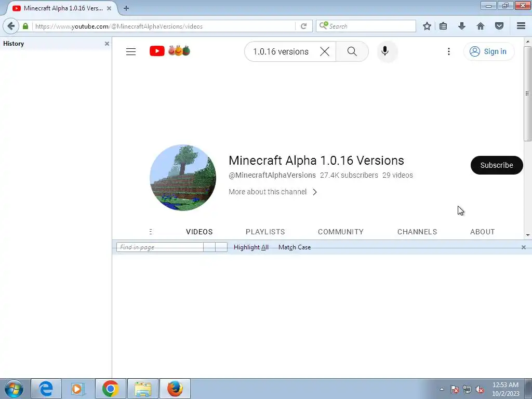Bookmark this page with the star icon

pyautogui.click(x=427, y=26)
